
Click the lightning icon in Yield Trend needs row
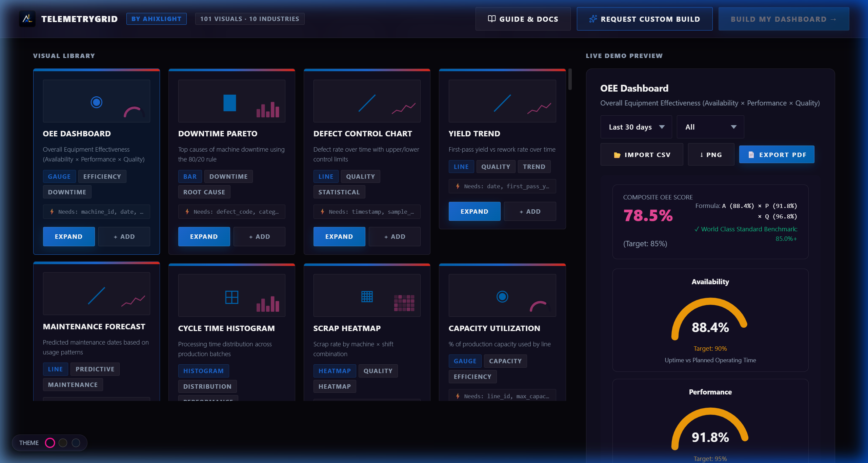point(458,186)
